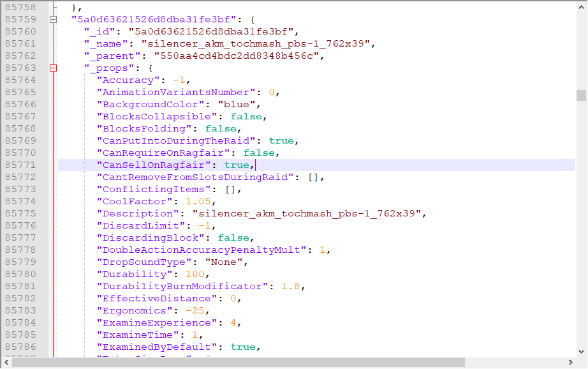Click the vertical scrollbar thumb
The width and height of the screenshot is (588, 369).
pyautogui.click(x=581, y=95)
